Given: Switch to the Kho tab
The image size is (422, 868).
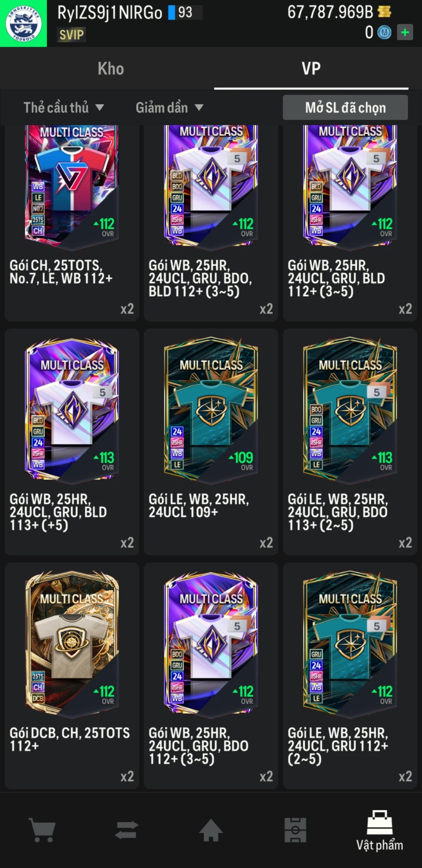Looking at the screenshot, I should pos(111,68).
